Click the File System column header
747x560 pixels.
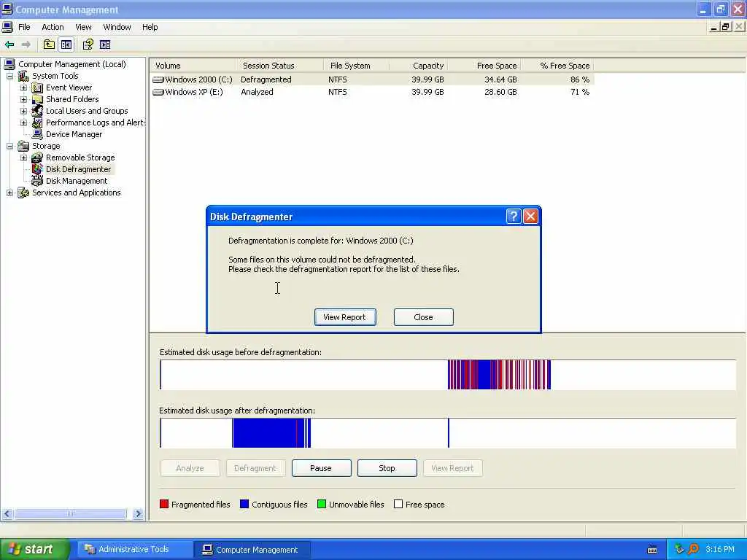[356, 66]
